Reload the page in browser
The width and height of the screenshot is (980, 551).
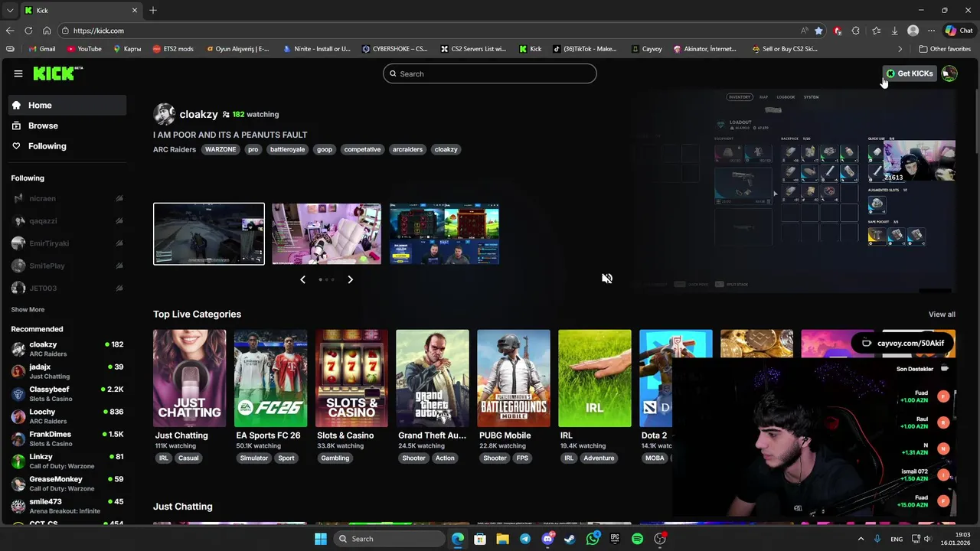click(x=28, y=31)
